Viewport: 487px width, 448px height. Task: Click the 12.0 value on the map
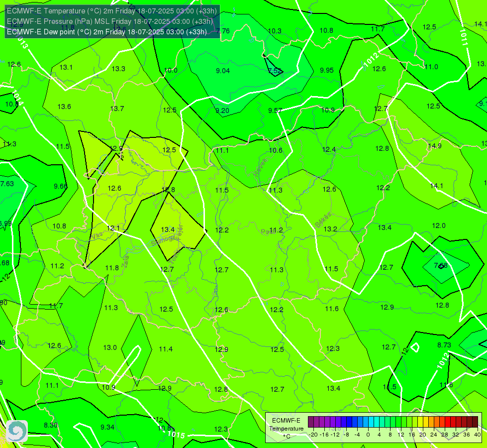439,225
